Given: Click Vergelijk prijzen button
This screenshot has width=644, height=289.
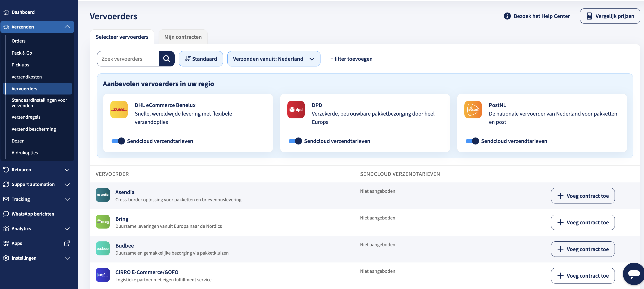Looking at the screenshot, I should click(x=610, y=16).
